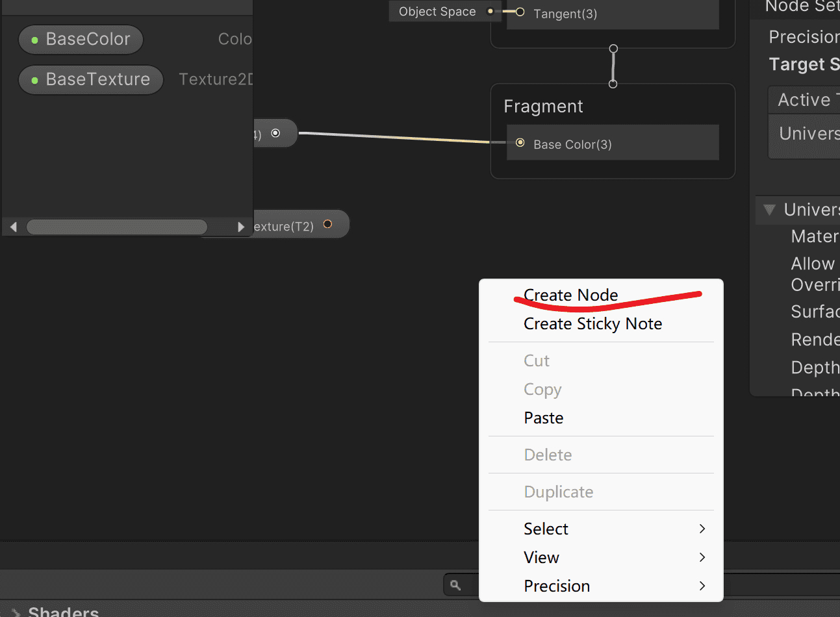Click the Base Color(3) input port
840x617 pixels.
coord(520,143)
